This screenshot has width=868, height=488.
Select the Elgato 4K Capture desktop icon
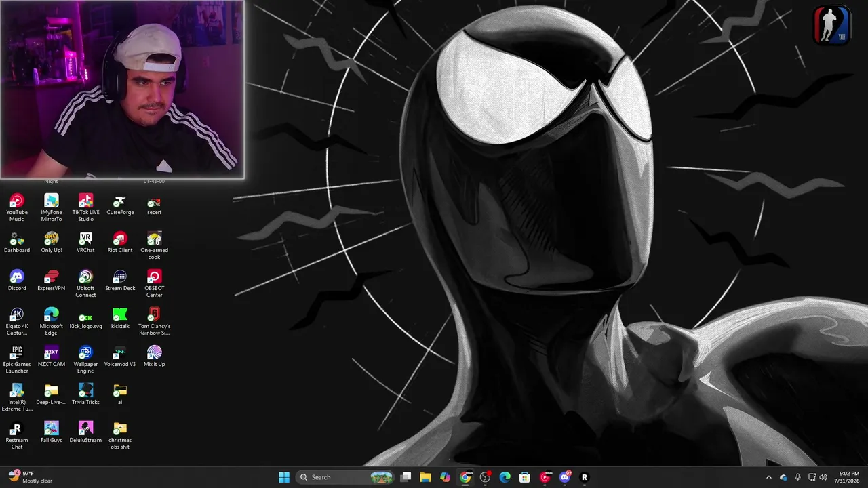[17, 321]
